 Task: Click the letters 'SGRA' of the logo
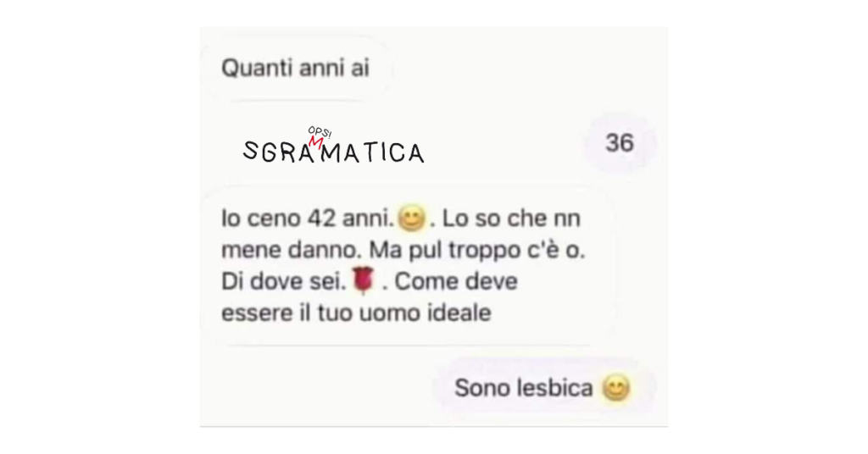click(278, 152)
